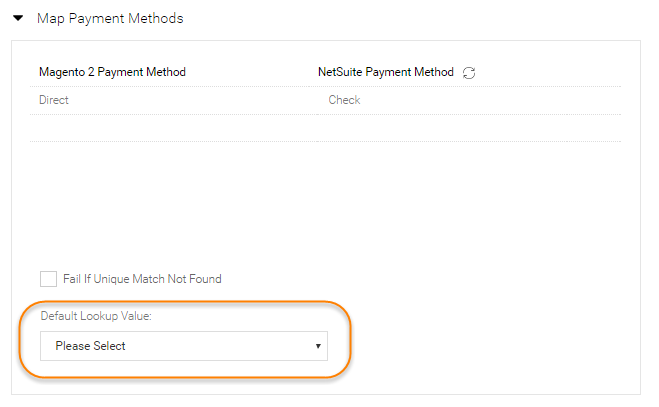659x407 pixels.
Task: Click the word Direct in the first mapping row
Action: click(54, 100)
